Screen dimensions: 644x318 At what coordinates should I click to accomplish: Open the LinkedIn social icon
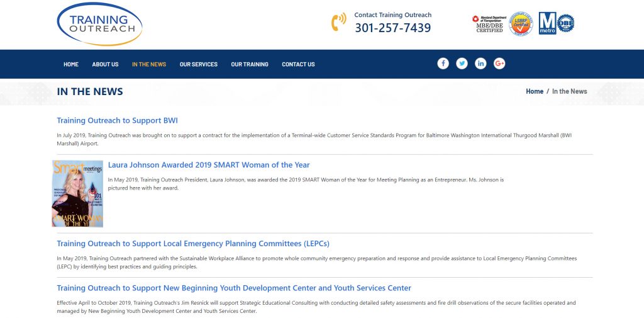[480, 64]
